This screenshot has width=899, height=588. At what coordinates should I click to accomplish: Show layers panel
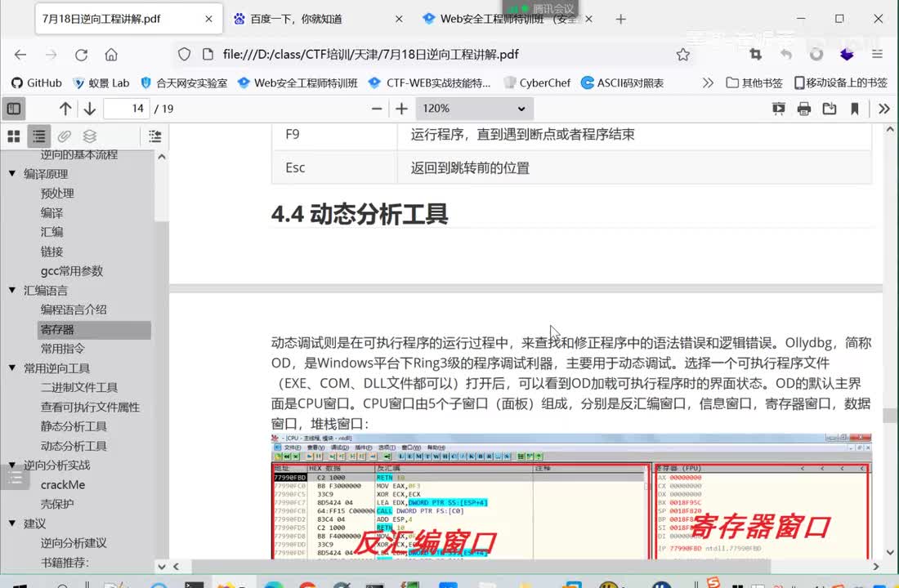(89, 136)
